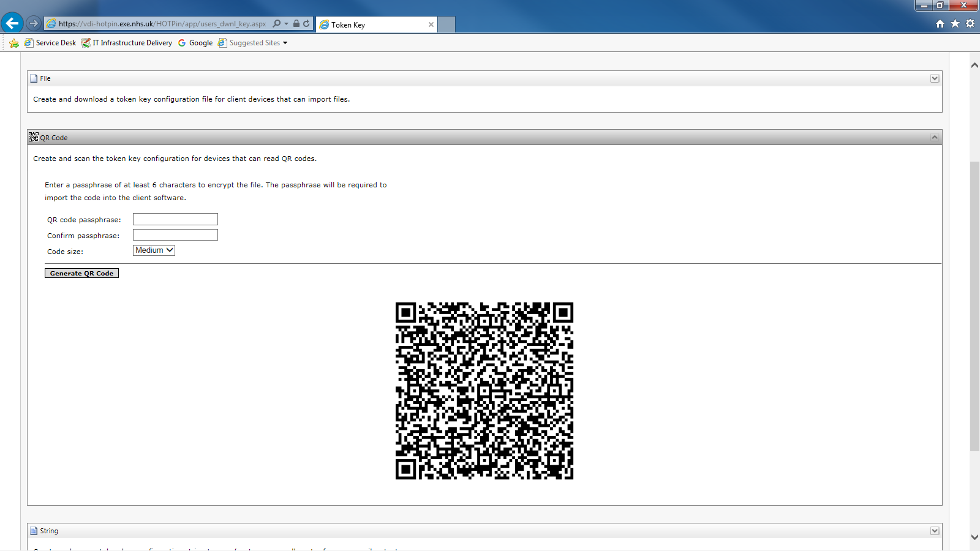Minimize the browser window
980x551 pixels.
click(x=924, y=6)
